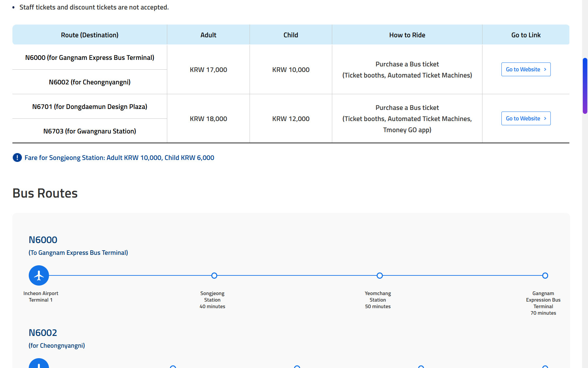Select the Adult column header

(208, 35)
